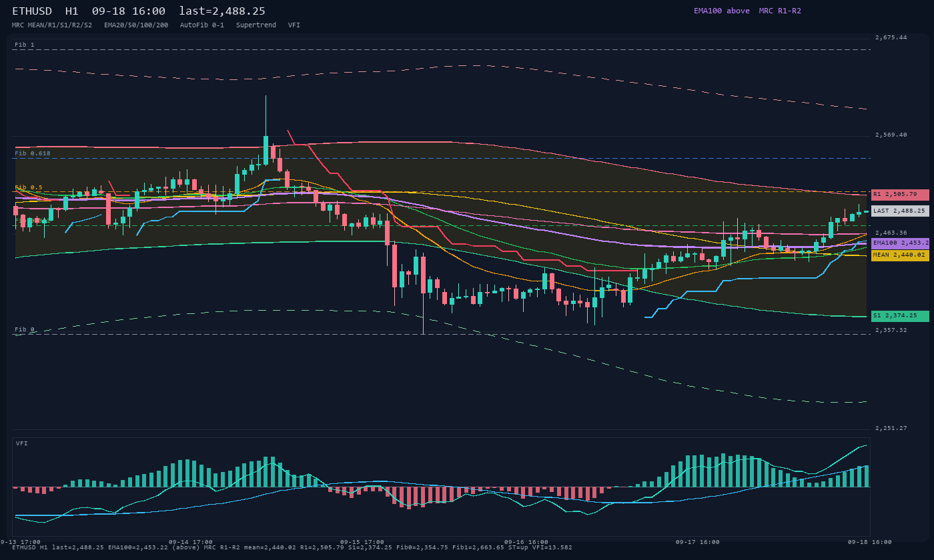Viewport: 934px width, 560px height.
Task: Click the "Fib 1" level label
Action: coord(25,45)
